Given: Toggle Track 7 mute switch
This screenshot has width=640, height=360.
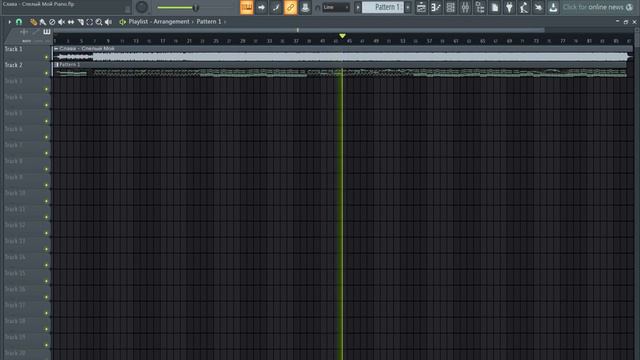Looking at the screenshot, I should click(47, 153).
